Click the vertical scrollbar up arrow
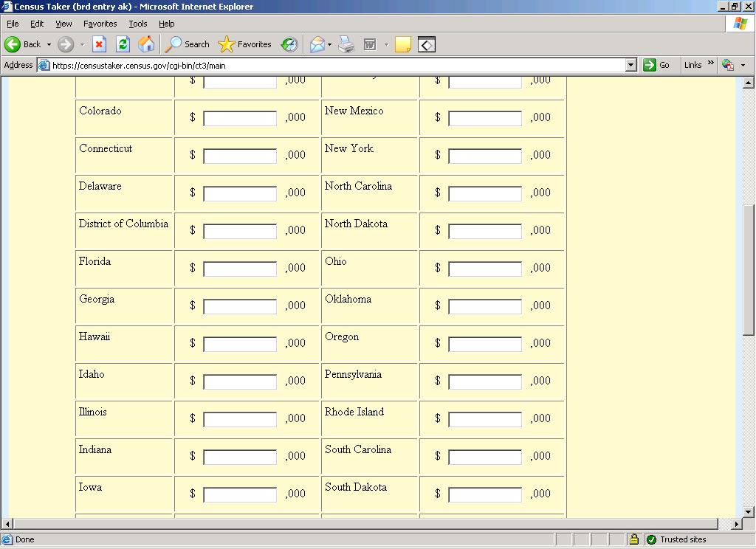756x549 pixels. [x=749, y=83]
